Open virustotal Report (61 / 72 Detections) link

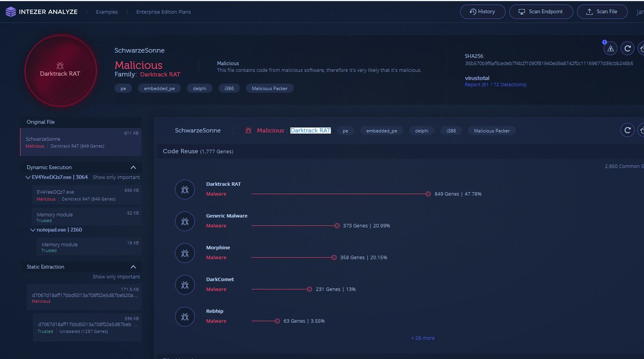[x=495, y=85]
